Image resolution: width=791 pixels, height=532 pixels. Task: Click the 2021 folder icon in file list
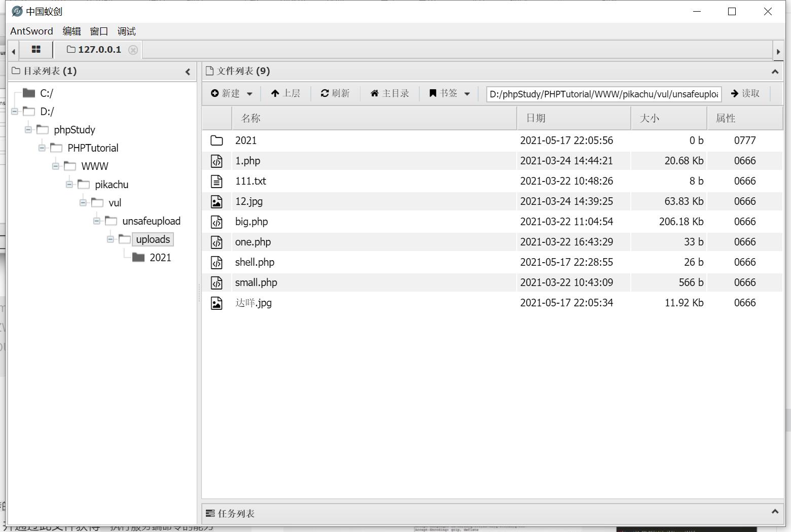(217, 140)
